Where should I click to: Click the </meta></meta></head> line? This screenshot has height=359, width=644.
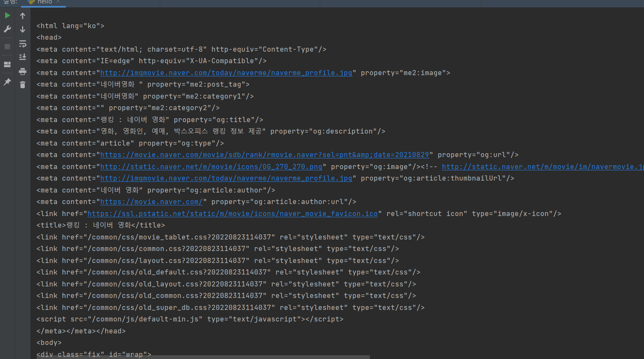(x=81, y=331)
